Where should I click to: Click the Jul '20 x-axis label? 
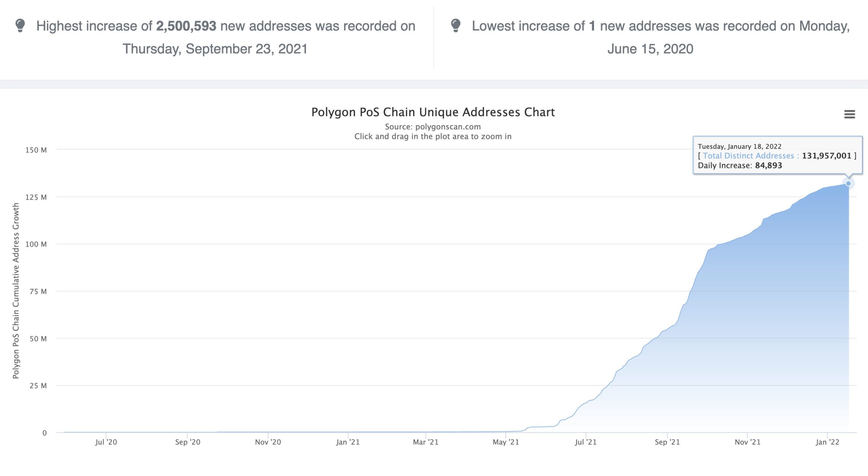click(x=106, y=442)
